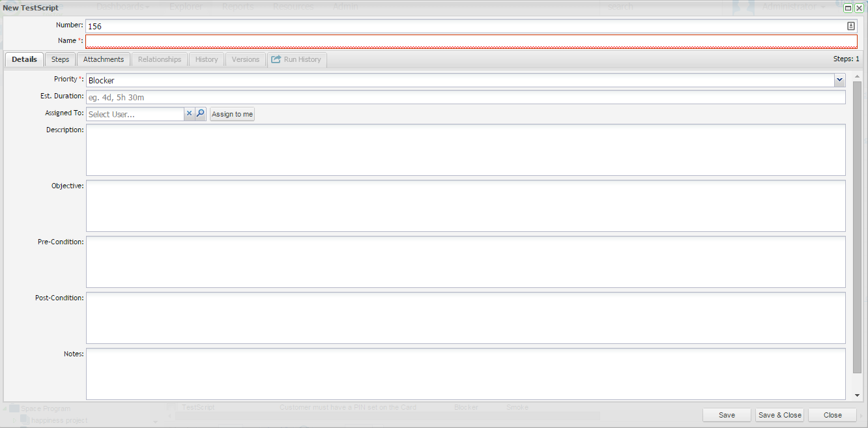Click the Select User combo box

[x=135, y=114]
